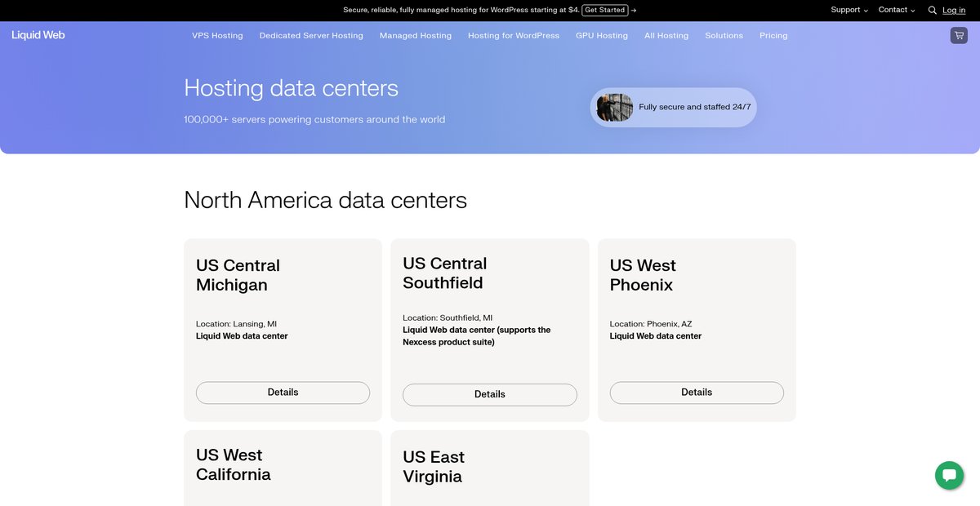Open GPU Hosting menu

pyautogui.click(x=602, y=36)
